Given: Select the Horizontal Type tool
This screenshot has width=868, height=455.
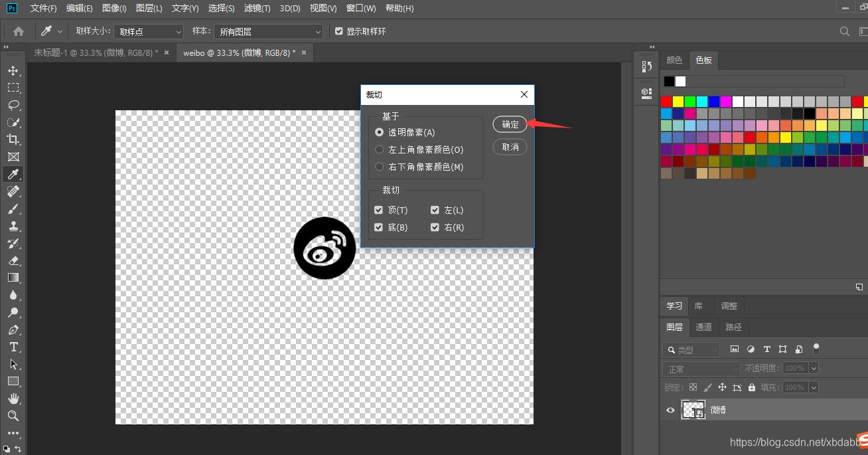Looking at the screenshot, I should coord(13,347).
